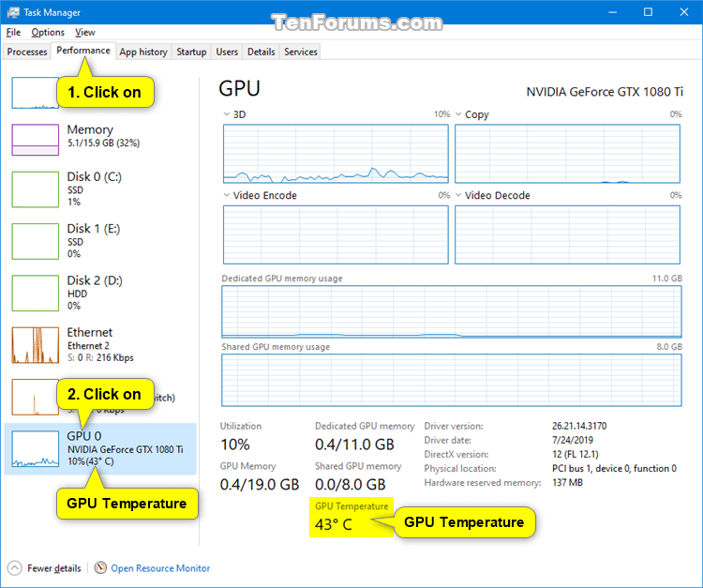Switch to the Processes tab
This screenshot has width=703, height=588.
27,52
